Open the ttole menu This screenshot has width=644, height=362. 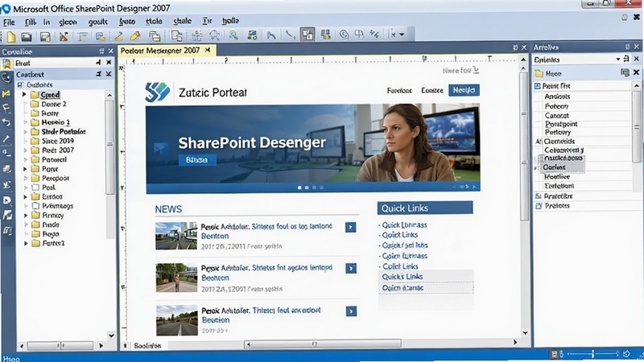pyautogui.click(x=154, y=22)
